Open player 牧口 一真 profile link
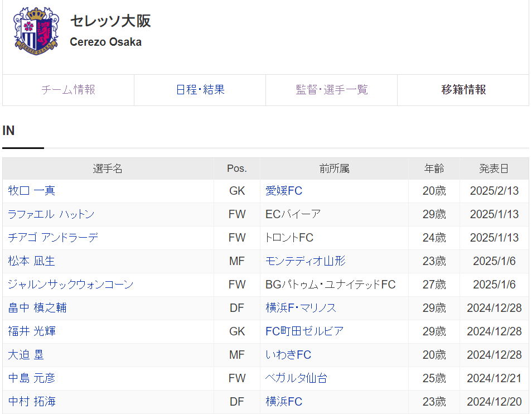The image size is (532, 414). 32,191
